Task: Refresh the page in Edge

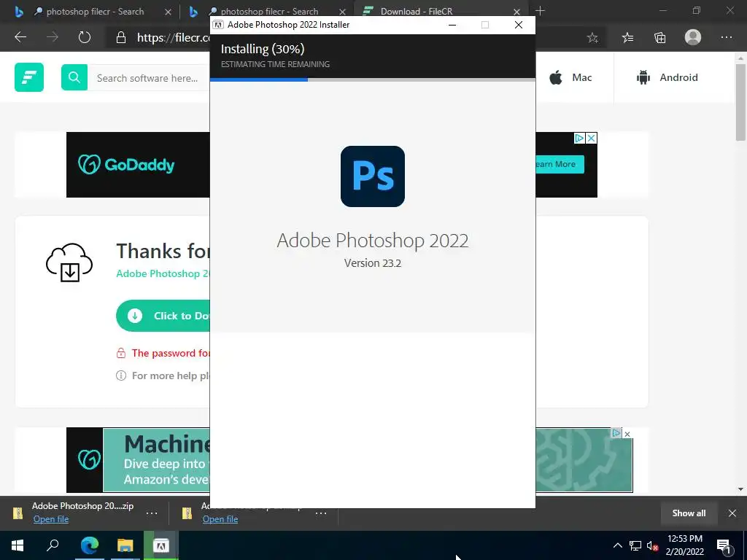Action: 85,37
